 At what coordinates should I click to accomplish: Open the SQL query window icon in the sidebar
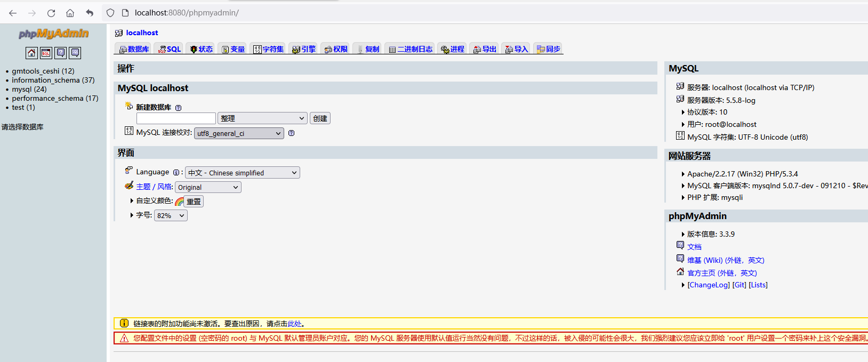pos(46,53)
